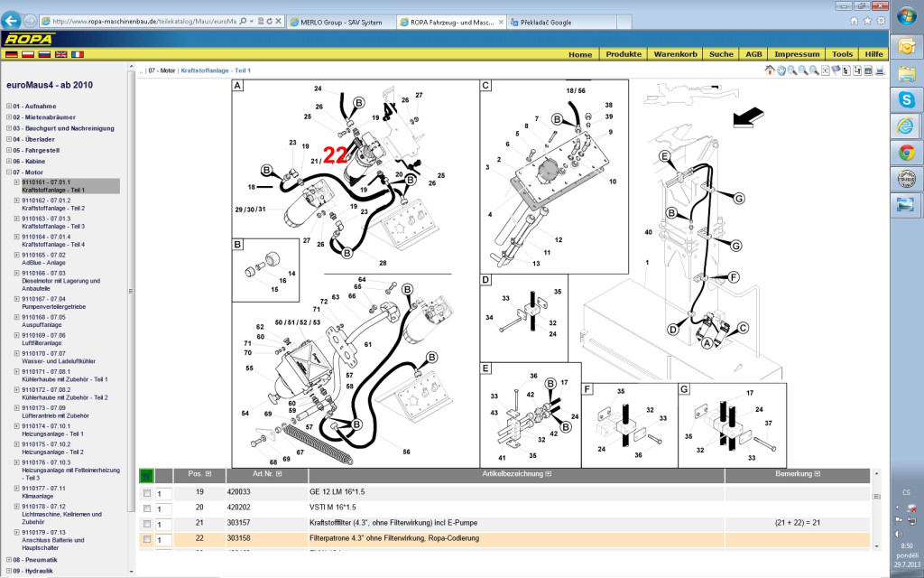Click Internet Explorer's home icon
This screenshot has width=924, height=578.
pos(854,21)
